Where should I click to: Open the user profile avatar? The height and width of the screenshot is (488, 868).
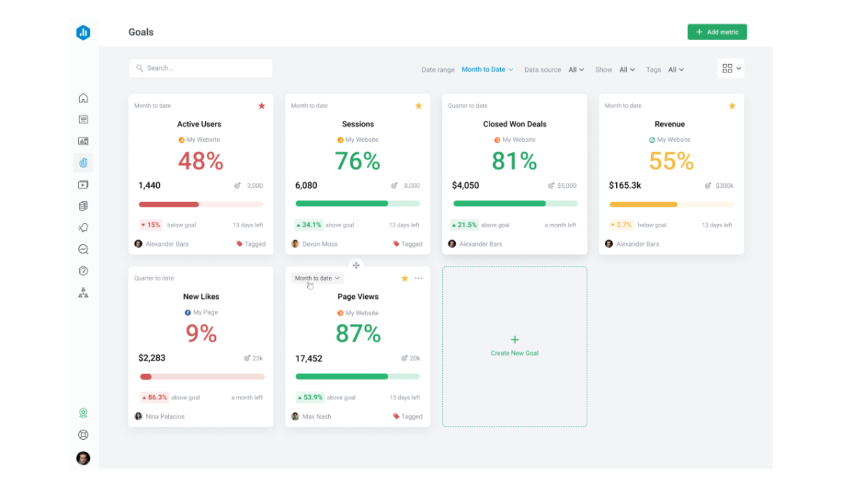tap(83, 458)
